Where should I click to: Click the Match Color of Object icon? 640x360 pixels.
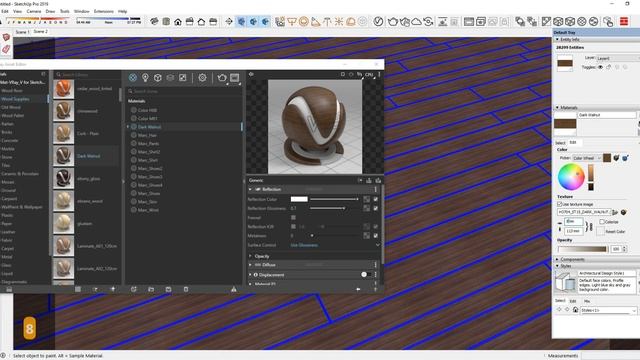tap(616, 158)
